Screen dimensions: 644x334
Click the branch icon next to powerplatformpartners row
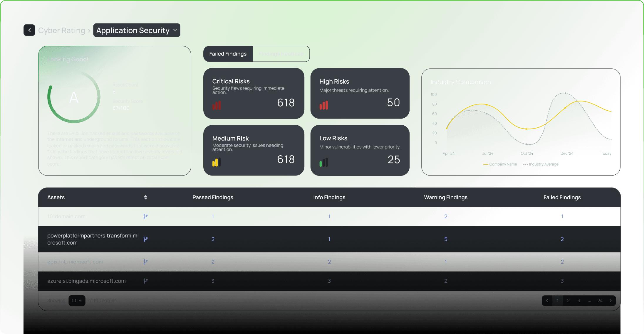[145, 239]
